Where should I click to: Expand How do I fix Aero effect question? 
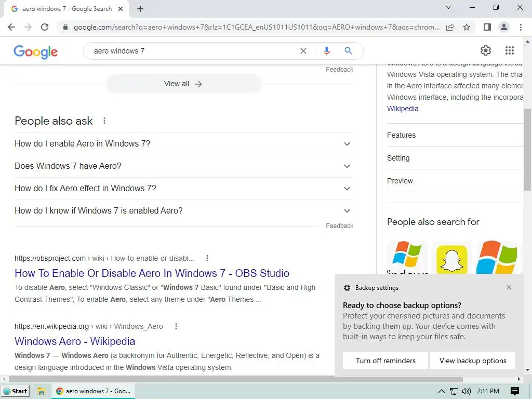point(183,189)
